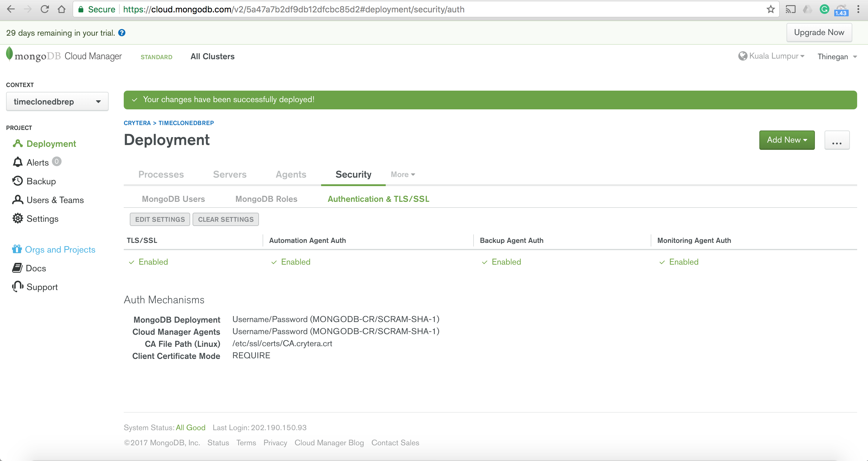The height and width of the screenshot is (461, 868).
Task: Click the REQUIRE client certificate mode value
Action: [x=251, y=356]
